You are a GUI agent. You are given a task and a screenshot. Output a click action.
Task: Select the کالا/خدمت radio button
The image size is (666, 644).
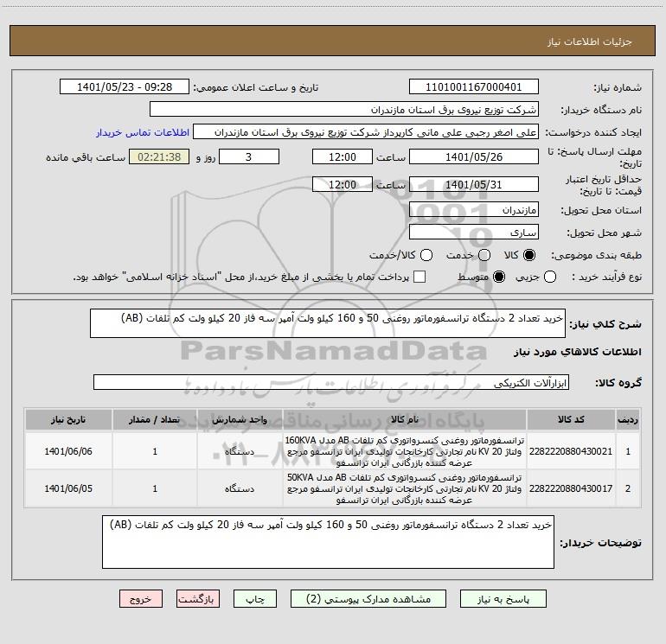[x=426, y=255]
